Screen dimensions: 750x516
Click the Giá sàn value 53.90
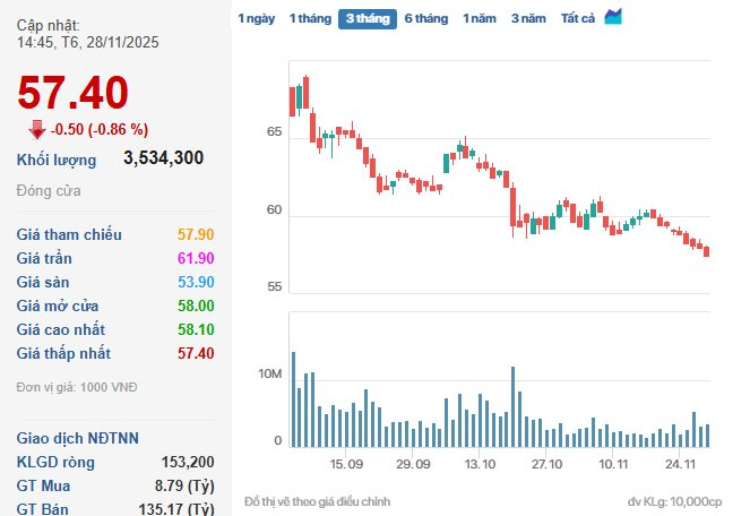[x=195, y=283]
